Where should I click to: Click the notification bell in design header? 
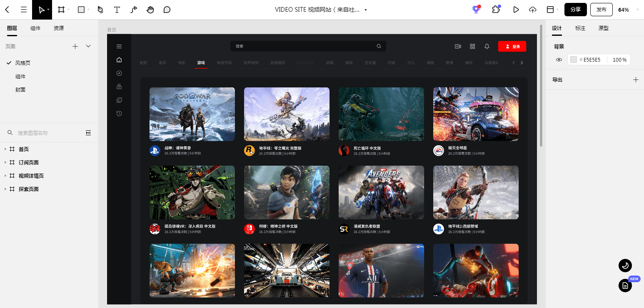tap(487, 46)
